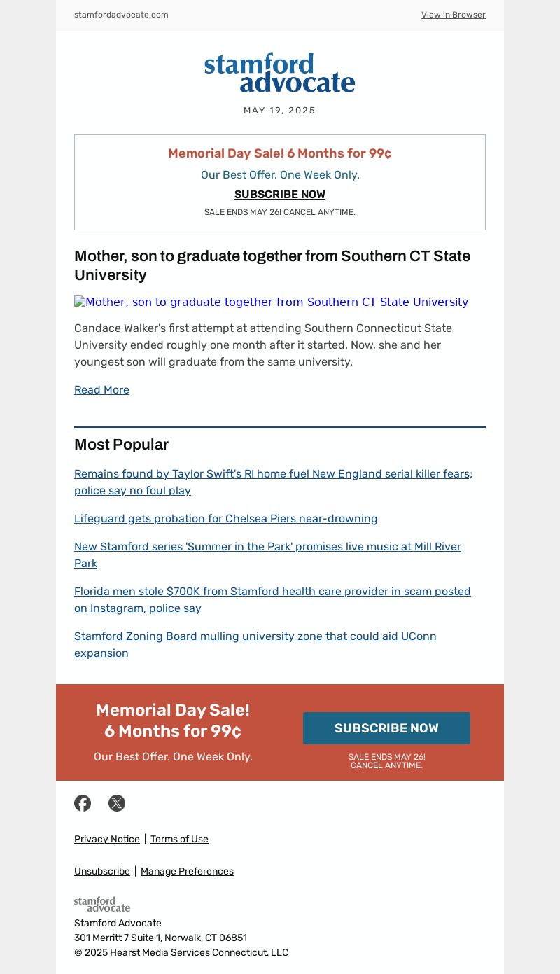The image size is (560, 974).
Task: Click the Unsubscribe link
Action: coord(102,871)
